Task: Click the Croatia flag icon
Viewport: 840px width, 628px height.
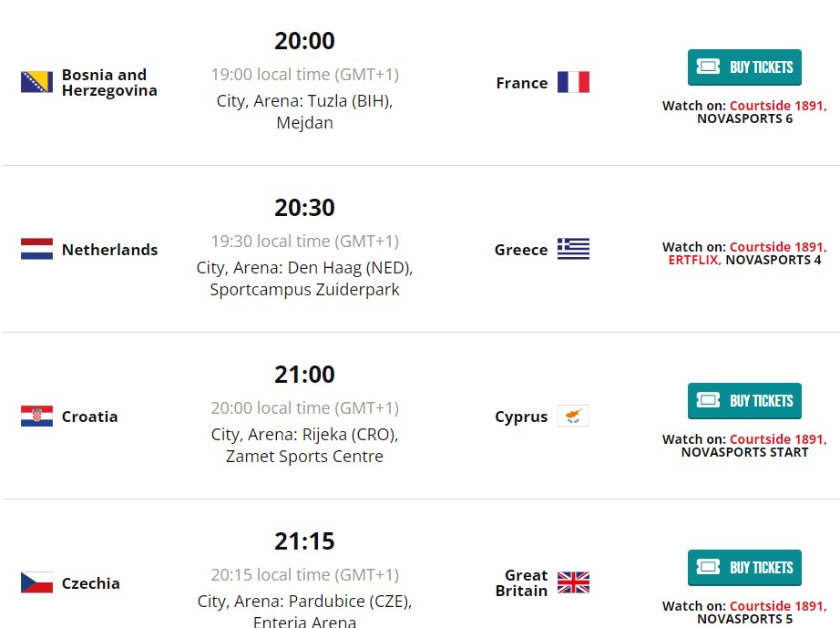Action: click(36, 417)
